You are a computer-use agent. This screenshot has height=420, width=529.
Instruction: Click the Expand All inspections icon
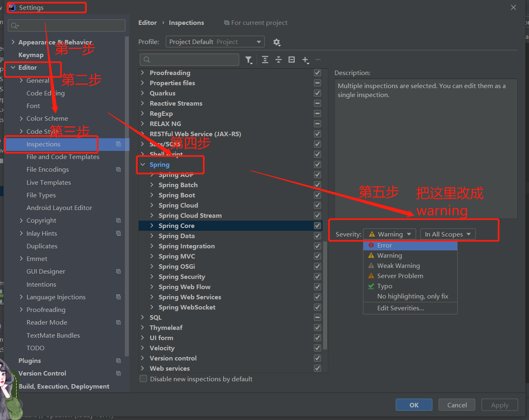click(x=265, y=60)
